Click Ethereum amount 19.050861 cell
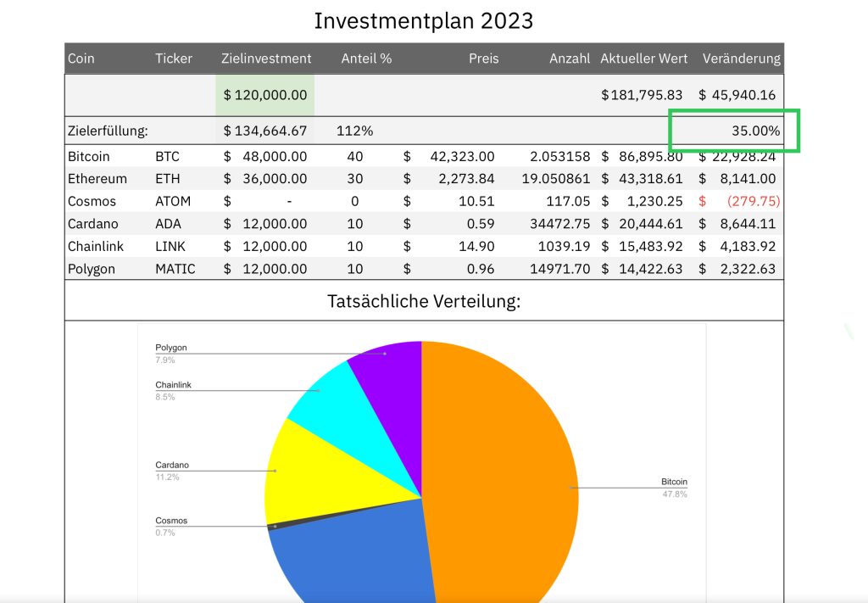The image size is (868, 603). (x=556, y=178)
